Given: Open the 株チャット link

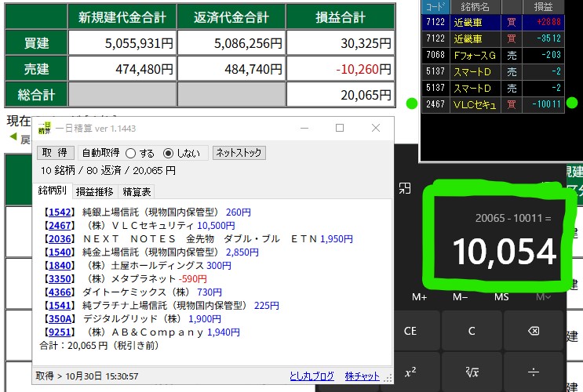Looking at the screenshot, I should 362,376.
